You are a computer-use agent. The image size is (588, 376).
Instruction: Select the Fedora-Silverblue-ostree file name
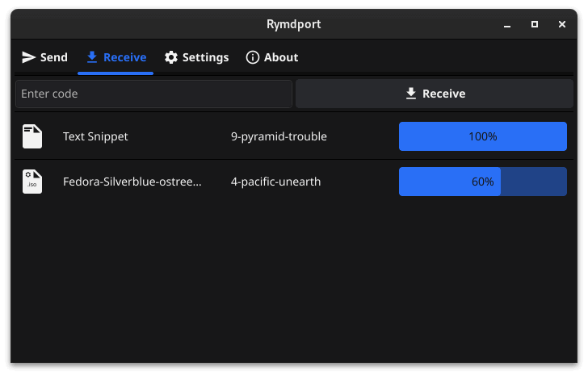coord(132,182)
